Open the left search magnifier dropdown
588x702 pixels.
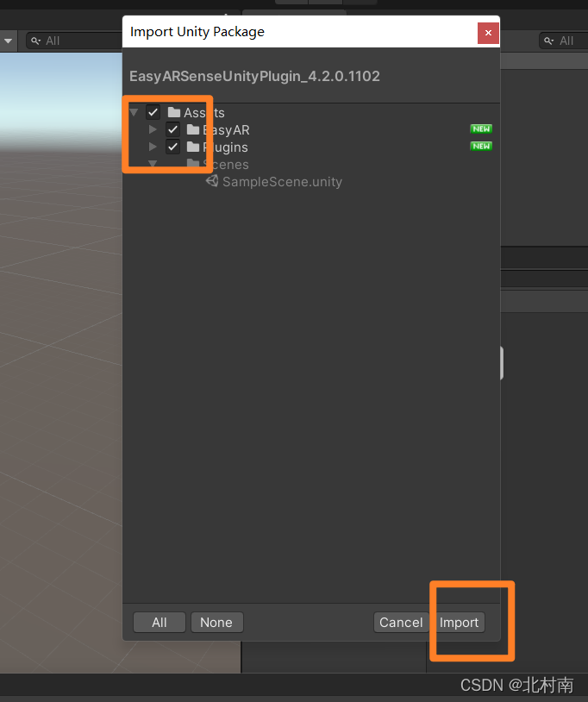tap(36, 41)
